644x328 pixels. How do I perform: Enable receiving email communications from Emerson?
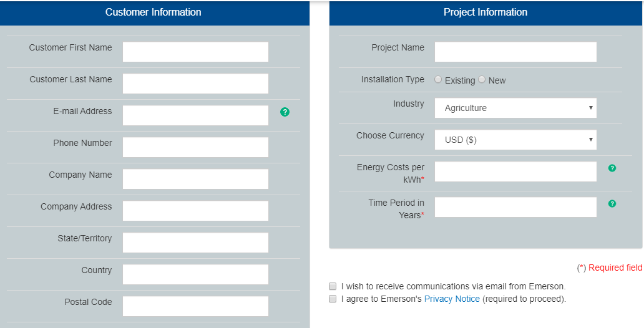(333, 286)
